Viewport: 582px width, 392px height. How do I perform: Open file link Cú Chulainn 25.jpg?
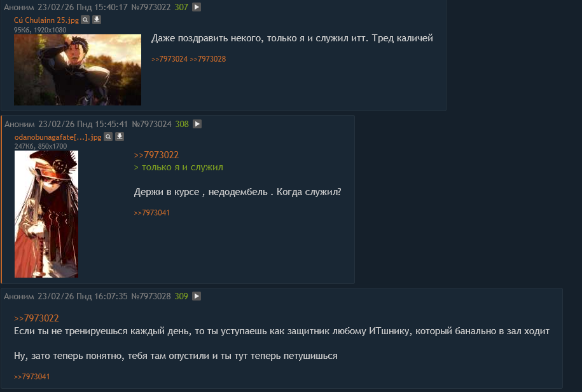[x=46, y=20]
